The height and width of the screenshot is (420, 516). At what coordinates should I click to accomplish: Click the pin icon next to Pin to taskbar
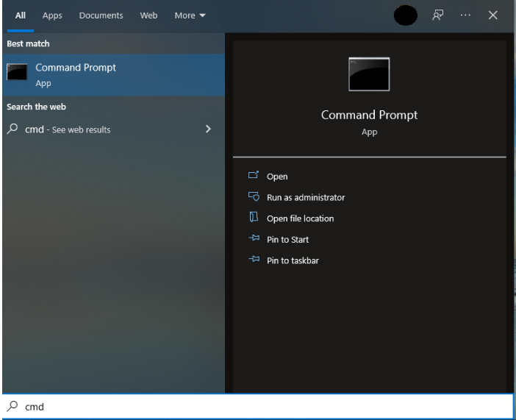[254, 259]
